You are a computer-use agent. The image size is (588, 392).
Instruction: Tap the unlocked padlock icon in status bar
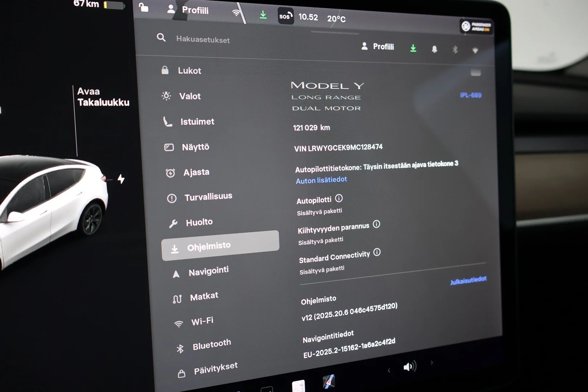(143, 8)
